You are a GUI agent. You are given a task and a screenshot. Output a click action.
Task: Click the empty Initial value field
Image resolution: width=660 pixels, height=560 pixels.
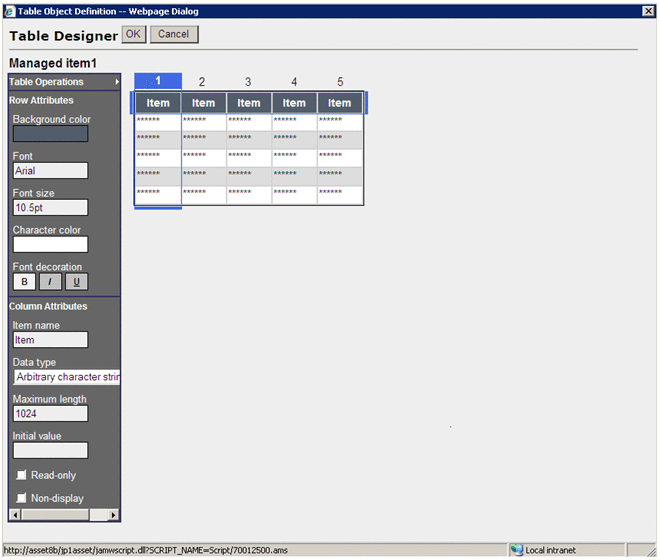coord(51,450)
